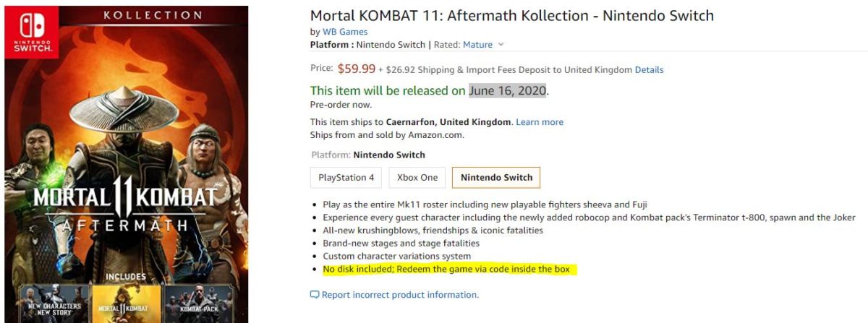Report incorrect product information
This screenshot has width=868, height=323.
(400, 295)
